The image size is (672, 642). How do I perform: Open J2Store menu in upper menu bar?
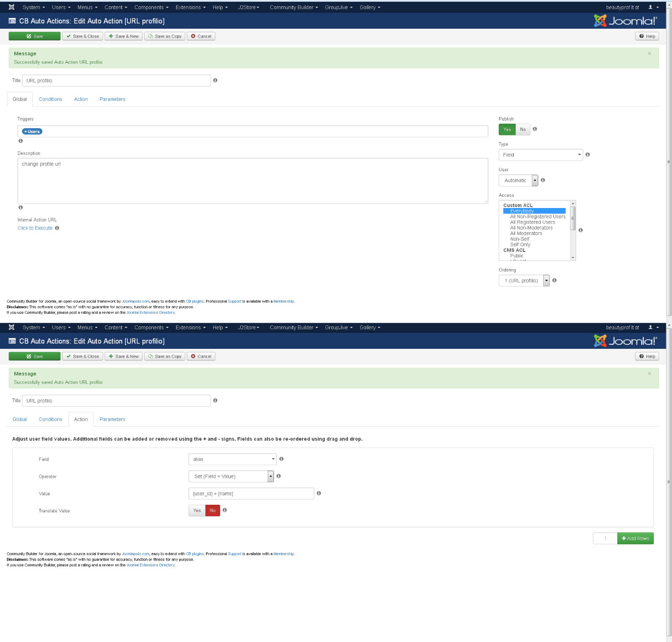249,7
